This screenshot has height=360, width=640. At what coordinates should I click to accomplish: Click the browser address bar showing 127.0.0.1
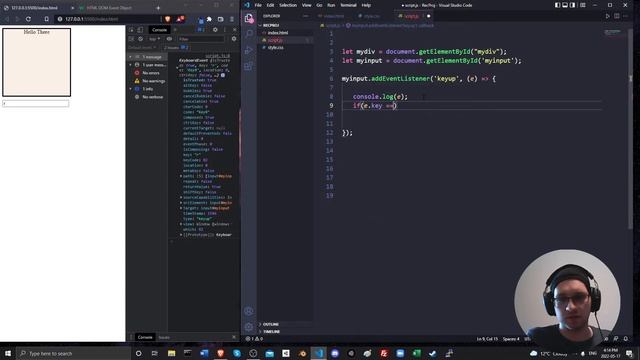point(108,19)
